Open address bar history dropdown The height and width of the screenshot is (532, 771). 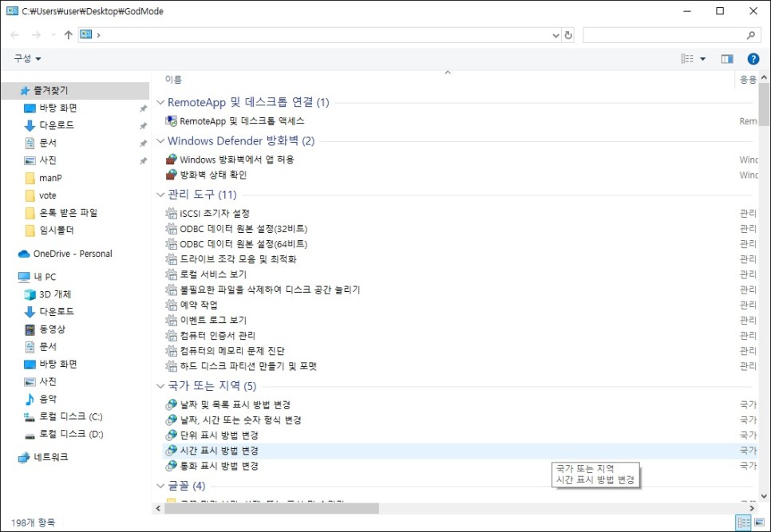(x=556, y=35)
